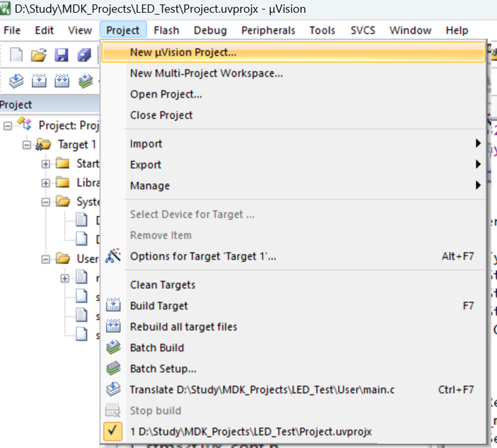Open the Manage submenu arrow

[x=478, y=185]
